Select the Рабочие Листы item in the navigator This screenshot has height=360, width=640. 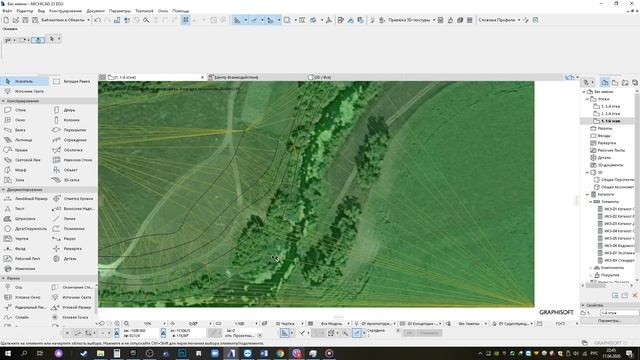click(611, 150)
